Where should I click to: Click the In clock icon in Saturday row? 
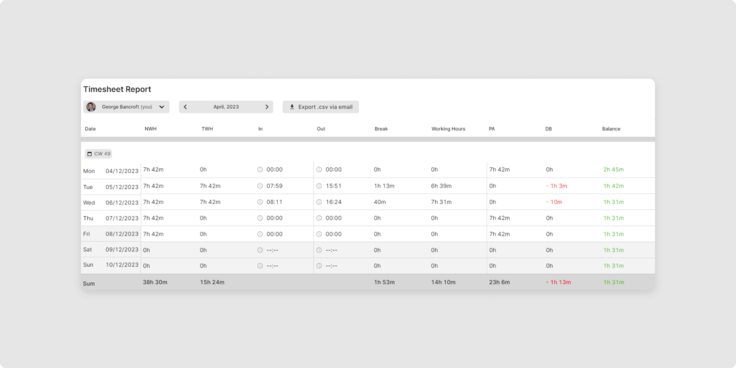point(260,250)
